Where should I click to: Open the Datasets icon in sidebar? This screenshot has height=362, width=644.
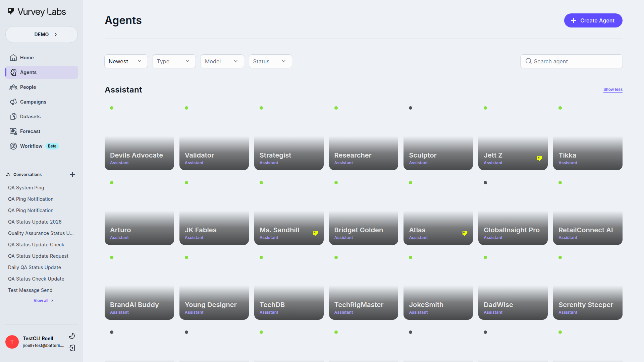13,117
